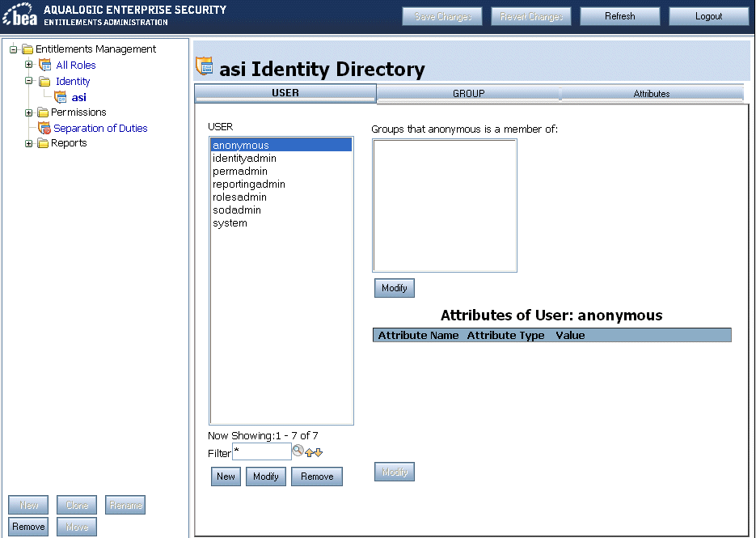756x538 pixels.
Task: Click the asi directory icon in tree
Action: [x=61, y=97]
